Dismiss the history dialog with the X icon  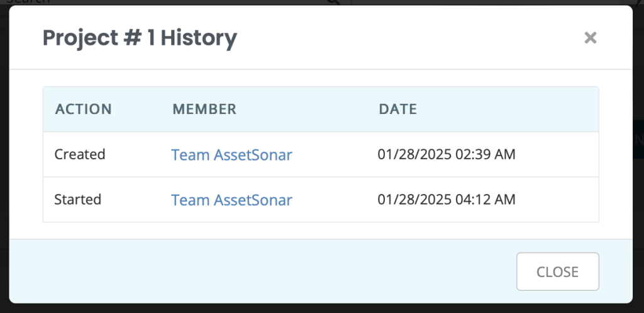click(x=590, y=38)
